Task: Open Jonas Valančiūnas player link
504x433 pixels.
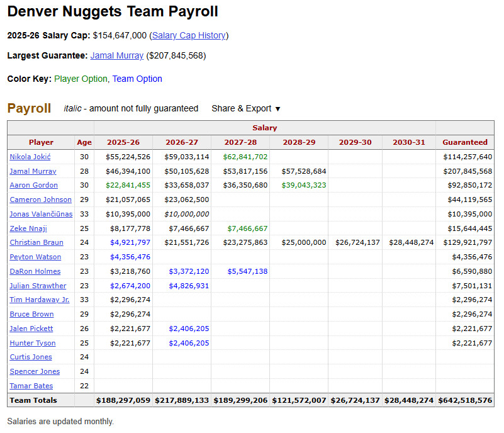Action: [41, 214]
